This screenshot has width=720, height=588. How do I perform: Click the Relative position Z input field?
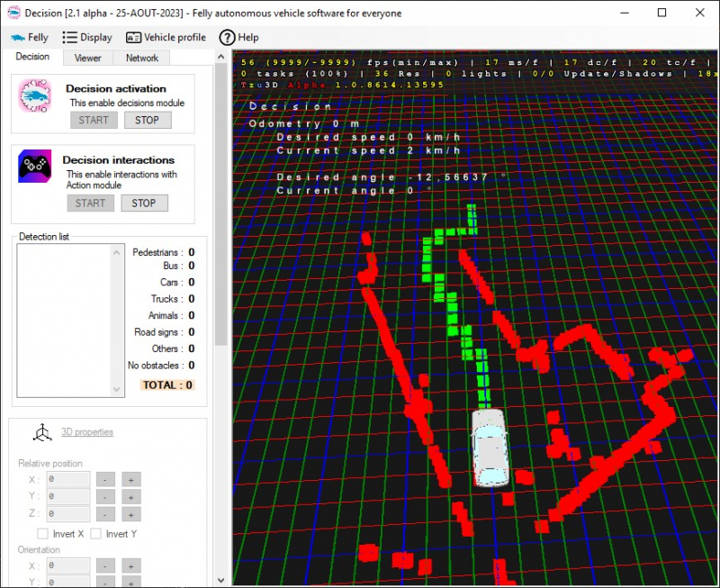[x=68, y=513]
